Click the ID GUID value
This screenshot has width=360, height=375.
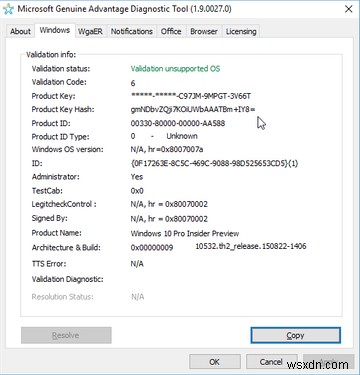coord(214,163)
